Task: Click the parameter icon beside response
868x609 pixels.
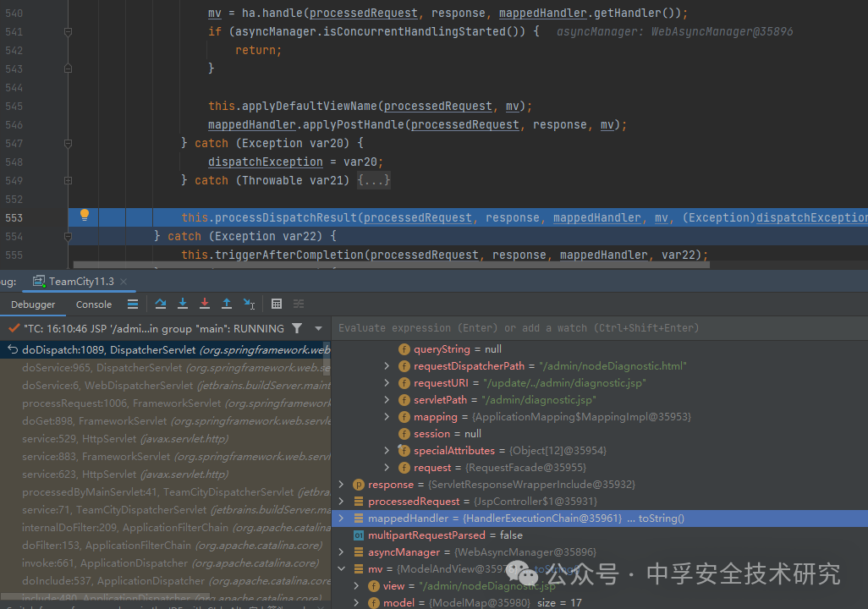Action: click(x=359, y=485)
